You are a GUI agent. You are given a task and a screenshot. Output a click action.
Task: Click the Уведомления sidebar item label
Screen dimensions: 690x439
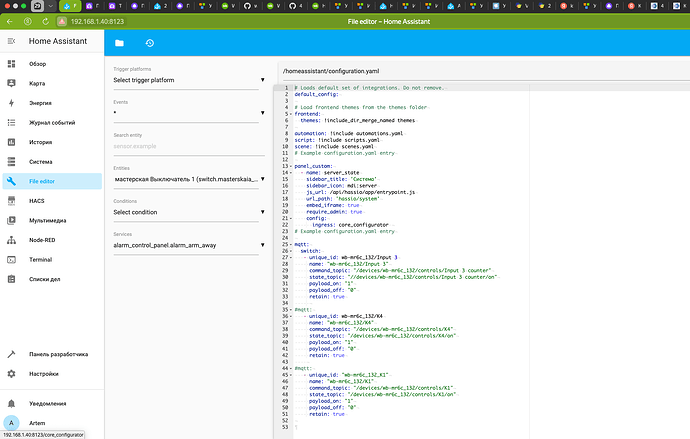pyautogui.click(x=48, y=403)
